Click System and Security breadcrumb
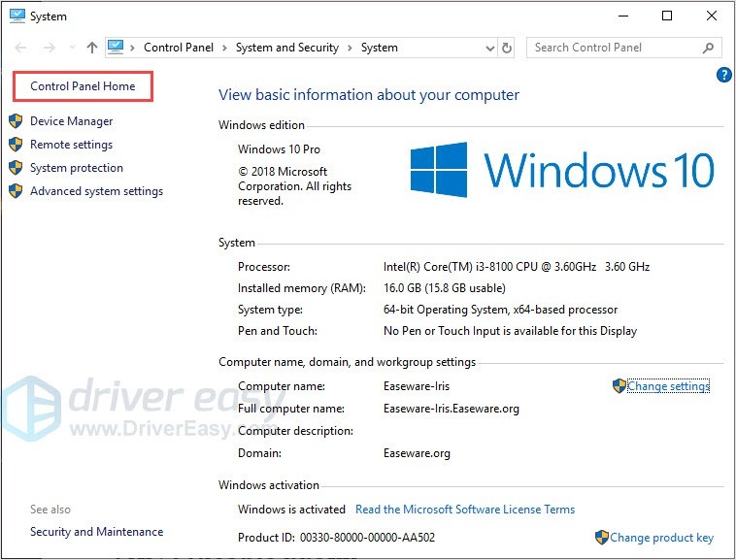The image size is (736, 560). coord(286,48)
